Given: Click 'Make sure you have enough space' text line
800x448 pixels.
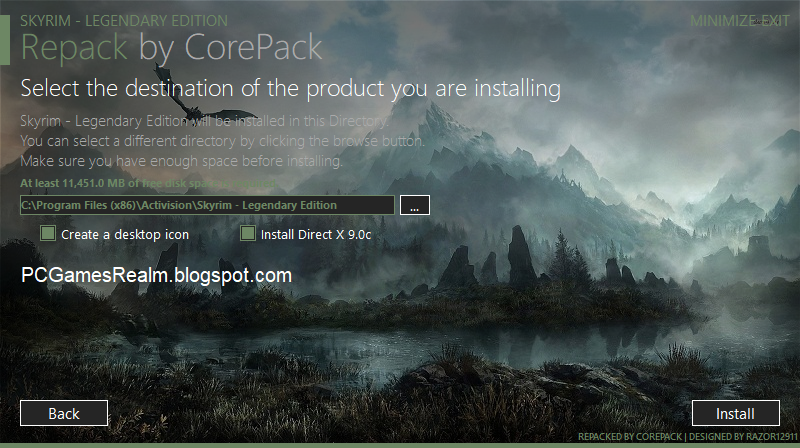Looking at the screenshot, I should click(x=181, y=161).
